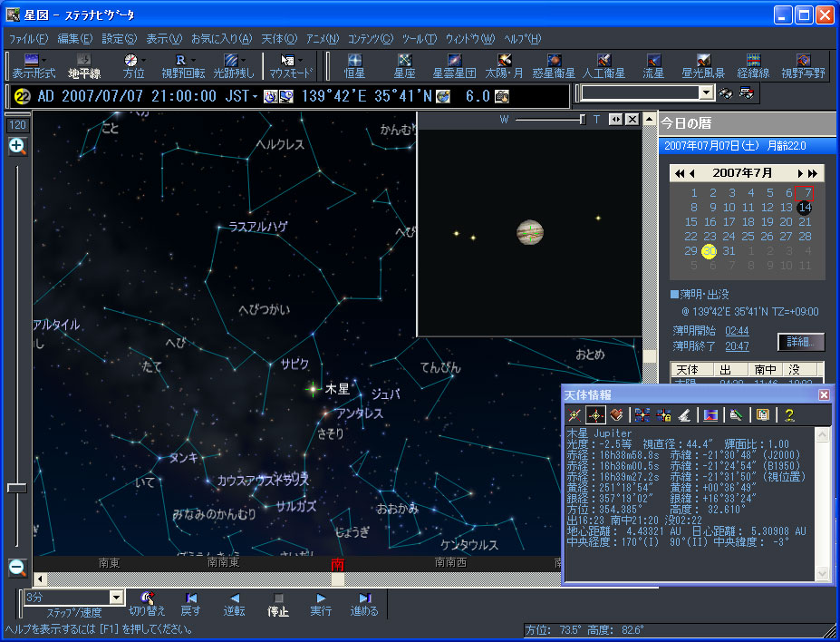Screen dimensions: 840x642
Task: Click the yellow help question mark icon
Action: coord(789,415)
